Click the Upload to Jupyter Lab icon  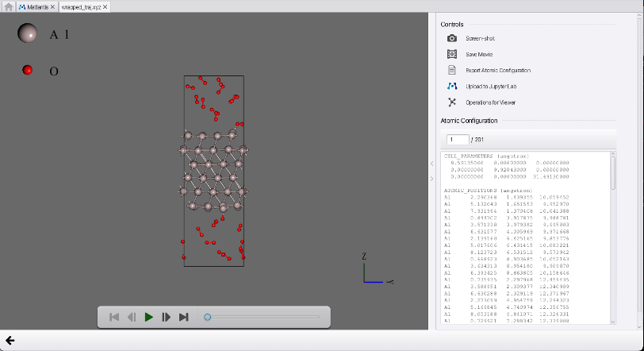[x=452, y=86]
